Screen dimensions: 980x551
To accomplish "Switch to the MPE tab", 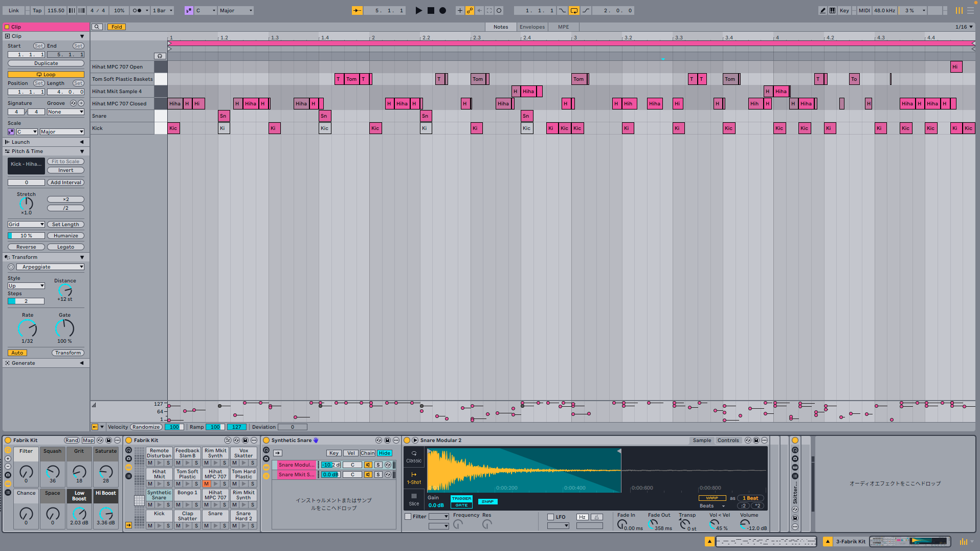I will [563, 27].
